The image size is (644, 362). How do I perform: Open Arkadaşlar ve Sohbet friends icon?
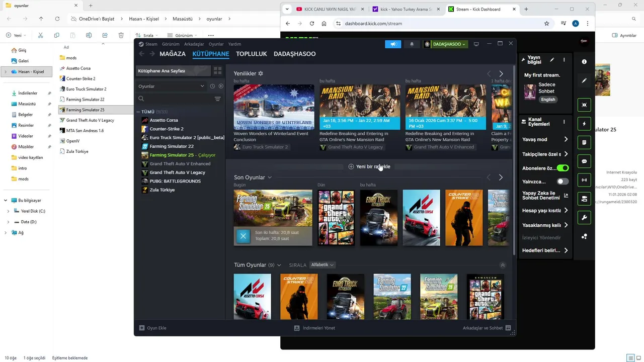click(508, 328)
